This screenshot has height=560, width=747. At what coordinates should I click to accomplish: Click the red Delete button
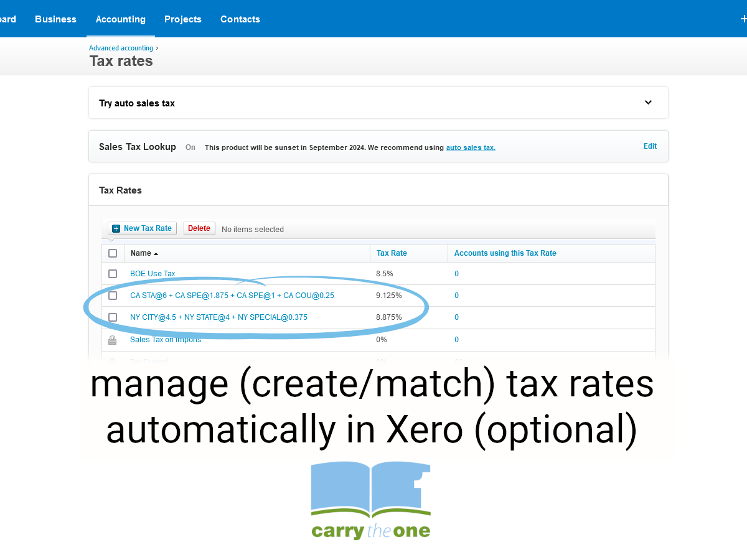199,228
